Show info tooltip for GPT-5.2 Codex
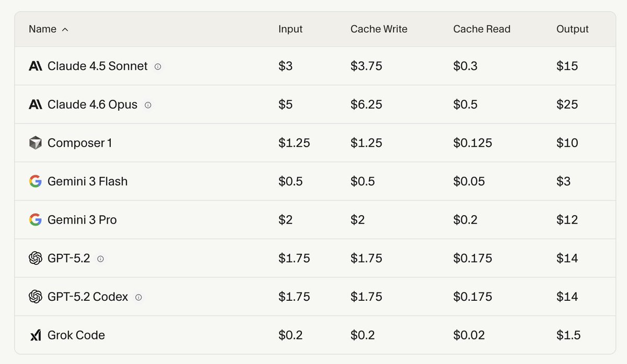Viewport: 627px width, 364px height. coord(138,297)
